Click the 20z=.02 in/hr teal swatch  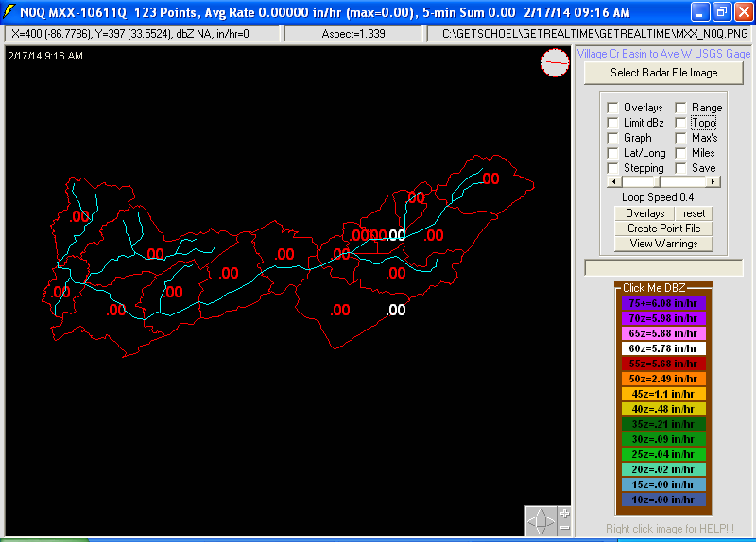[x=662, y=469]
